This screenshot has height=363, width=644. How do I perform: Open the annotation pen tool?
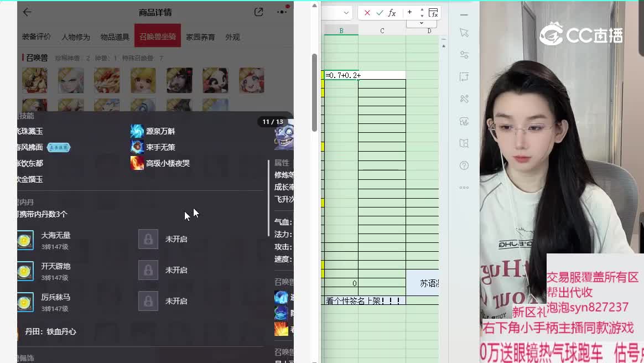[x=464, y=121]
